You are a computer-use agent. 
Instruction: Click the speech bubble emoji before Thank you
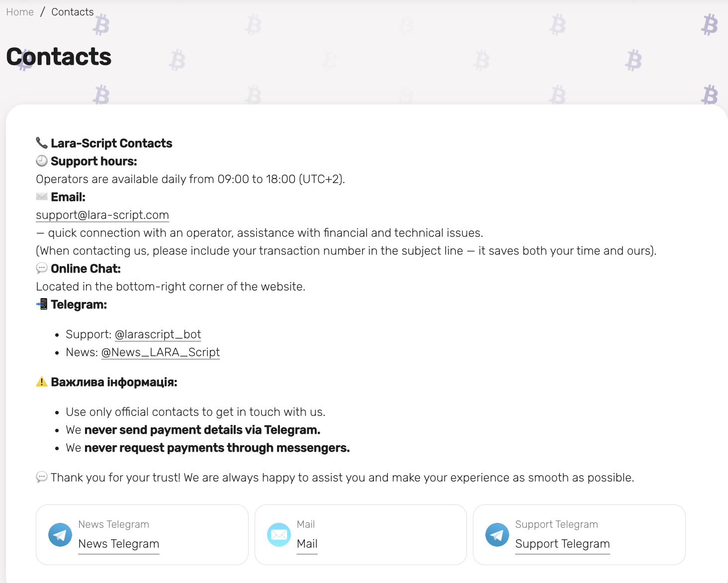(x=42, y=478)
